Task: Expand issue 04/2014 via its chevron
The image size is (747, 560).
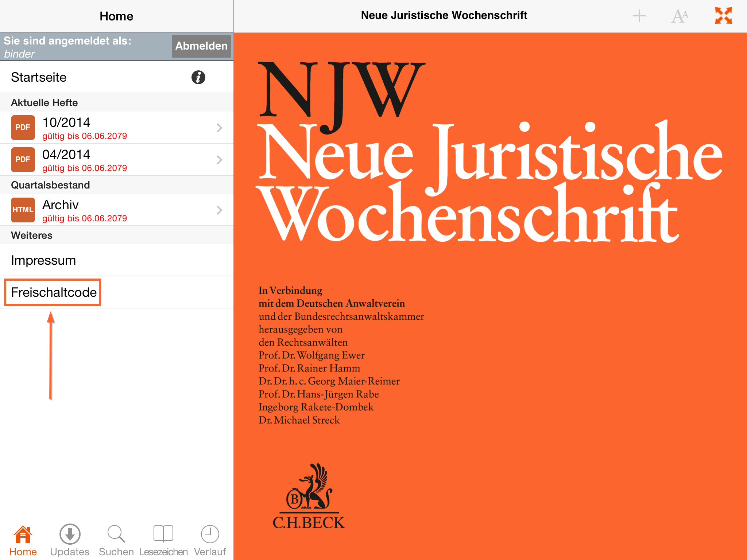Action: pos(219,160)
